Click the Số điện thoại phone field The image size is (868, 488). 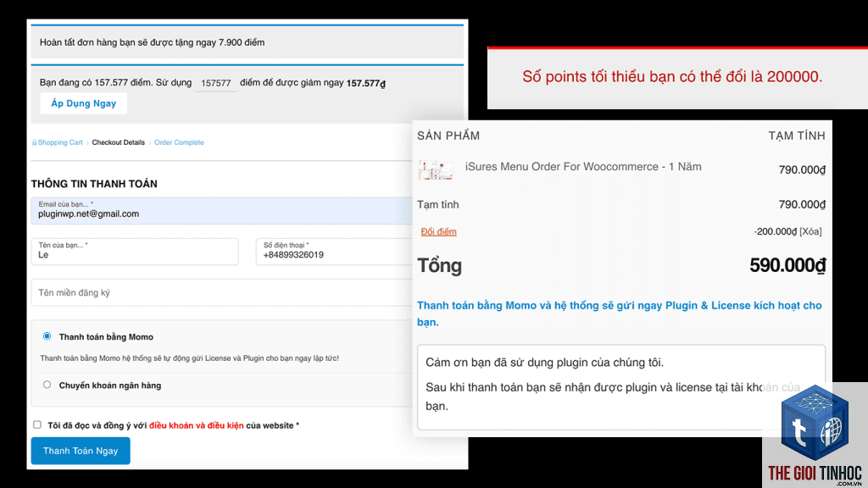pos(334,252)
